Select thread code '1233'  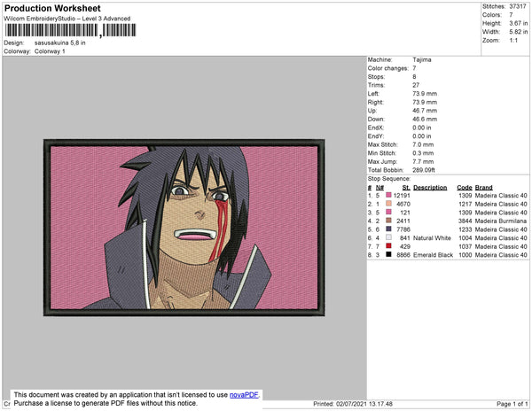(465, 229)
